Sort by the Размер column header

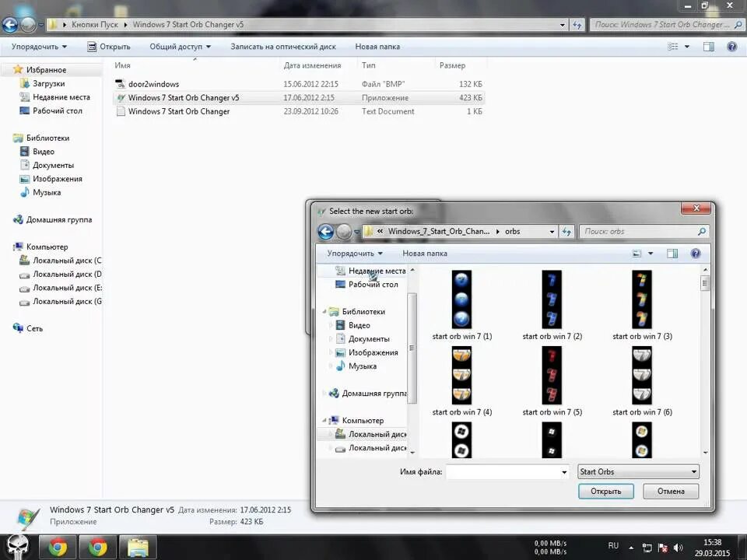click(452, 65)
